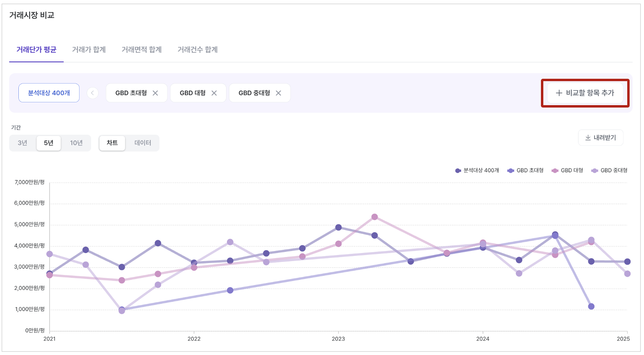The image size is (644, 355).
Task: Open the 거래면적 합계 tab
Action: (141, 50)
